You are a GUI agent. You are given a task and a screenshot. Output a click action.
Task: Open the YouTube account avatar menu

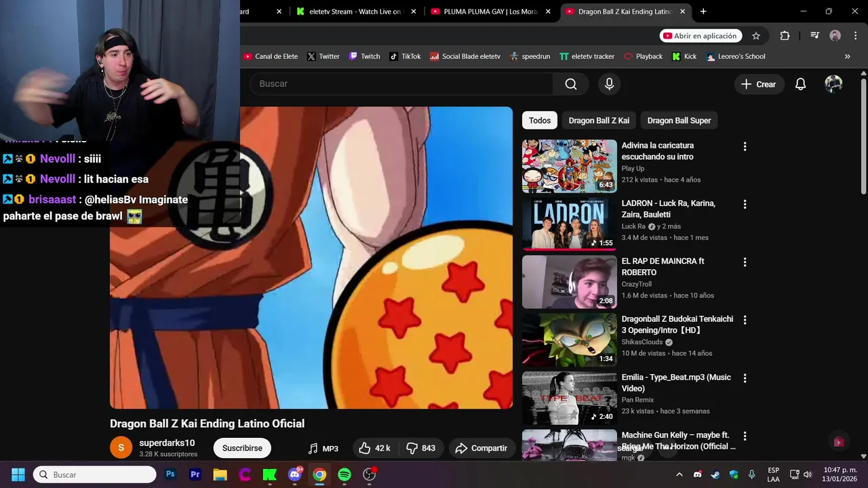(833, 84)
